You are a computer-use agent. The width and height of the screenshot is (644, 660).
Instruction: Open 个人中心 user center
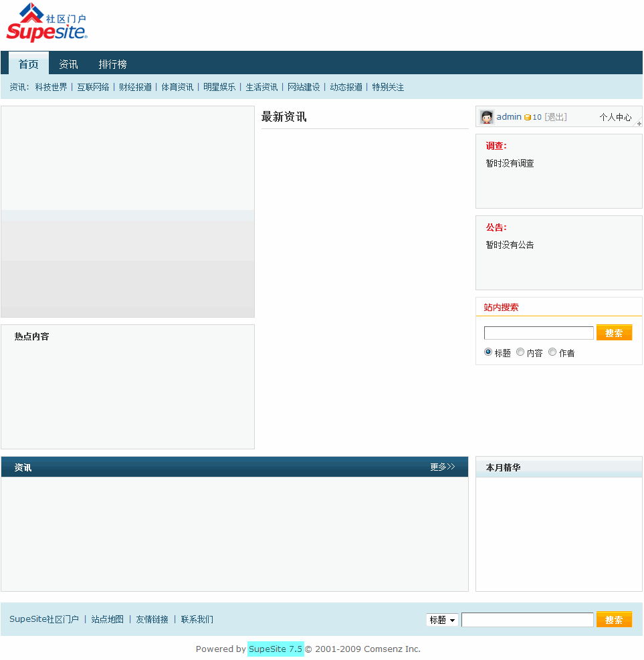[x=616, y=116]
